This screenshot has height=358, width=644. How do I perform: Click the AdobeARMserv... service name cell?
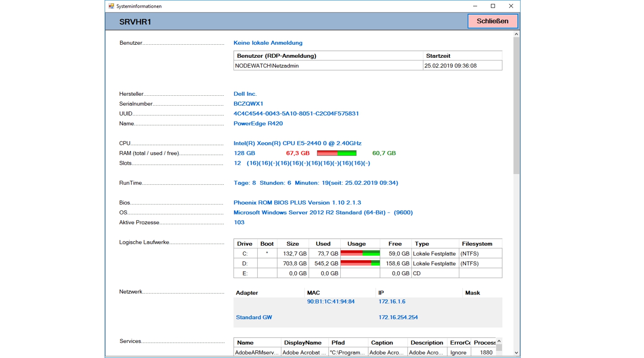pyautogui.click(x=257, y=353)
